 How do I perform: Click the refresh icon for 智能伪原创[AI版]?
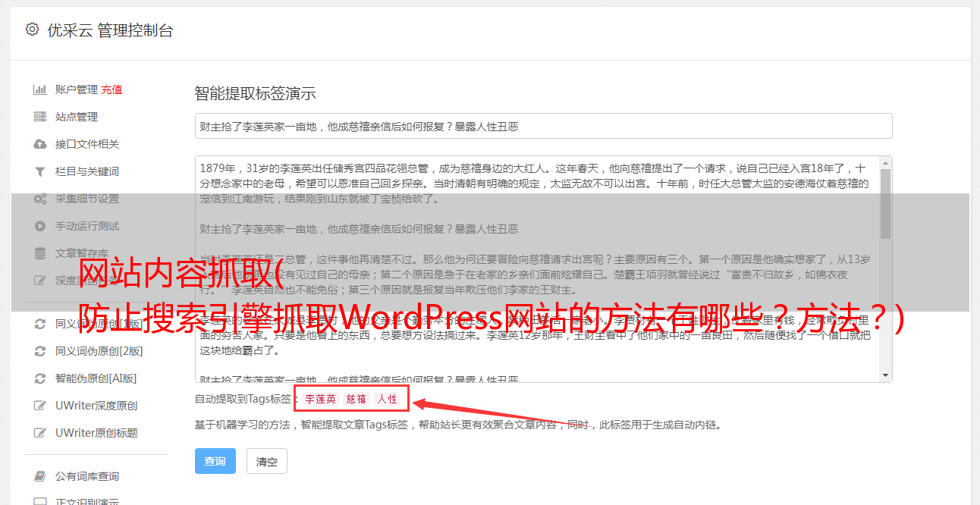coord(40,378)
